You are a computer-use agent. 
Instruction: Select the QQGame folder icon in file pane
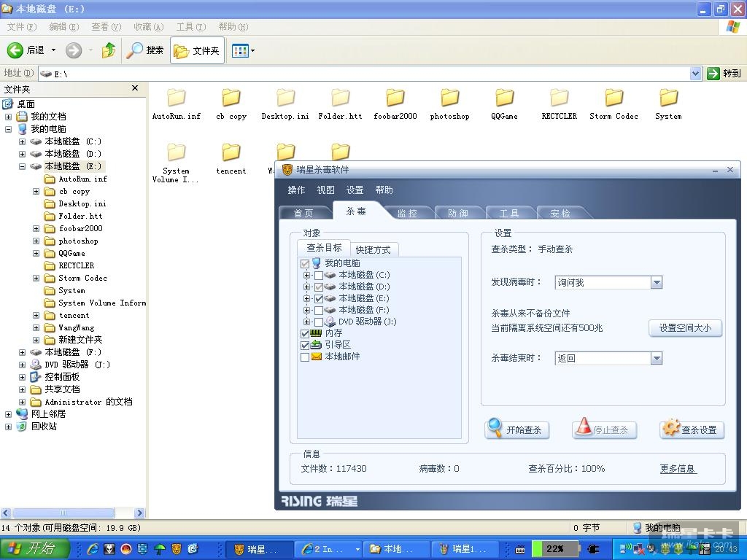tap(504, 98)
